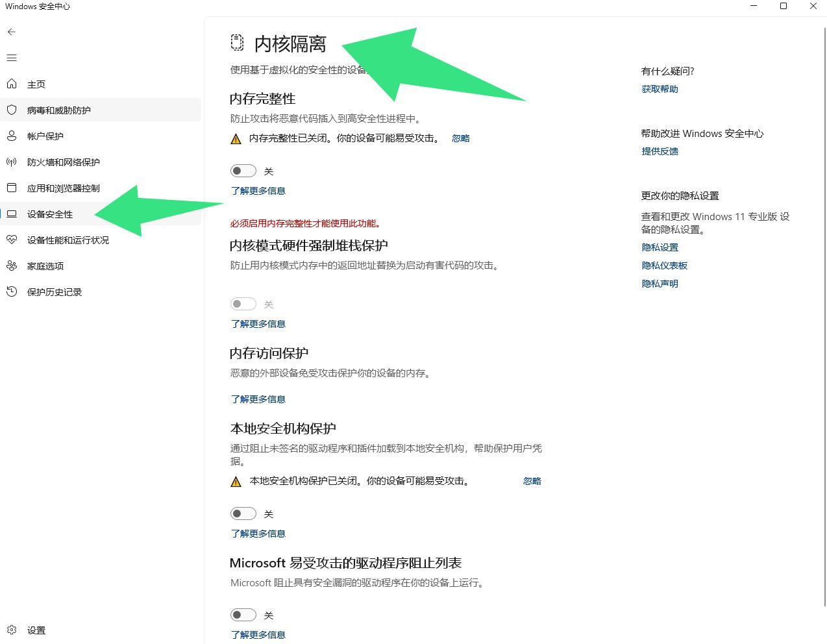Click the warning icon beside 本地安全机构保护已关闭

pyautogui.click(x=236, y=481)
